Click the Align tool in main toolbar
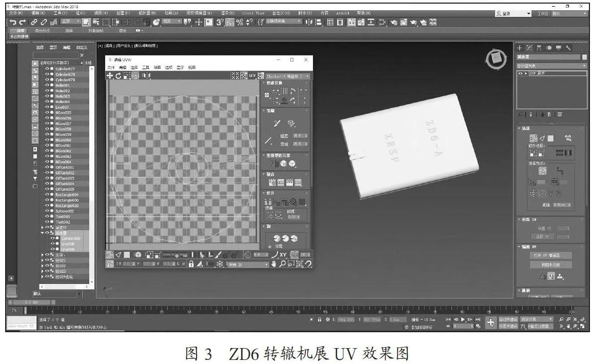The height and width of the screenshot is (364, 592). pyautogui.click(x=319, y=22)
